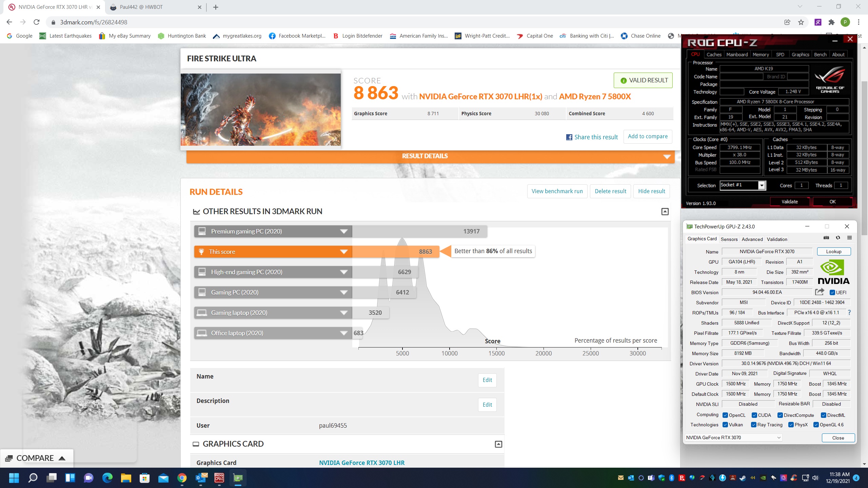Viewport: 868px width, 488px height.
Task: Toggle the DirectML checkbox
Action: click(x=824, y=415)
